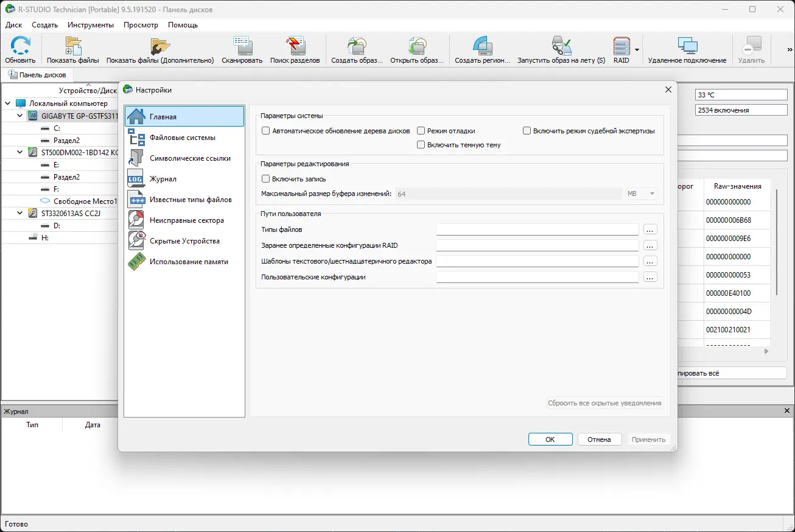
Task: Open the Диск menu
Action: [x=13, y=25]
